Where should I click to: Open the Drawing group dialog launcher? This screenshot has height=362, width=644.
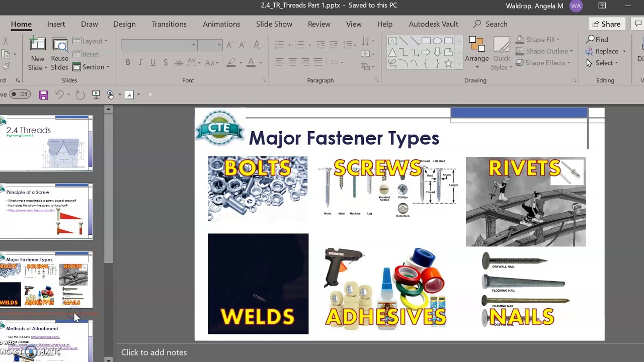(x=574, y=80)
